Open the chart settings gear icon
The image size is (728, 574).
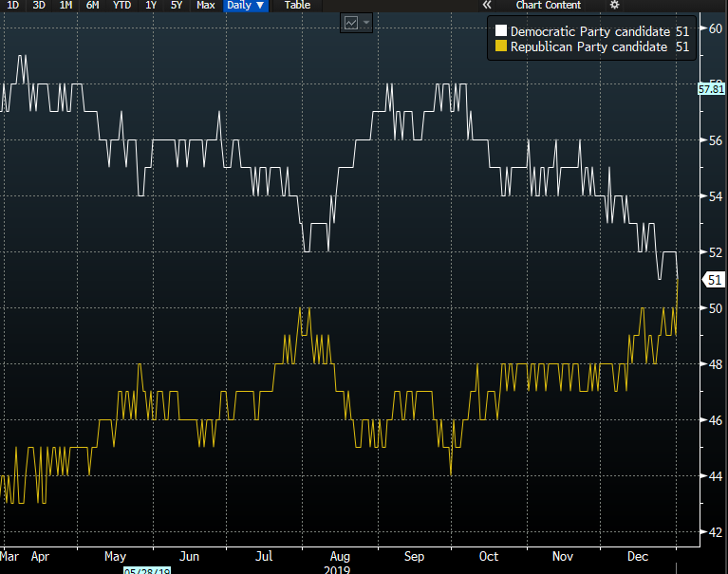[x=614, y=6]
